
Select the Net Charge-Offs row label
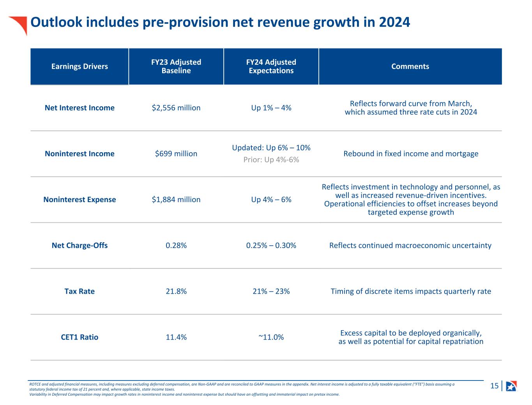pyautogui.click(x=80, y=246)
